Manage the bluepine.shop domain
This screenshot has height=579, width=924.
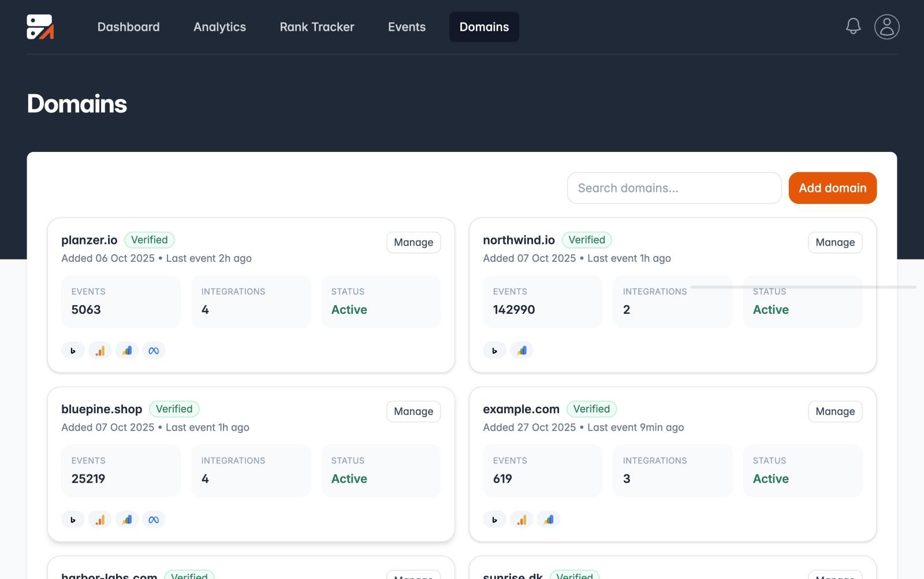coord(413,411)
